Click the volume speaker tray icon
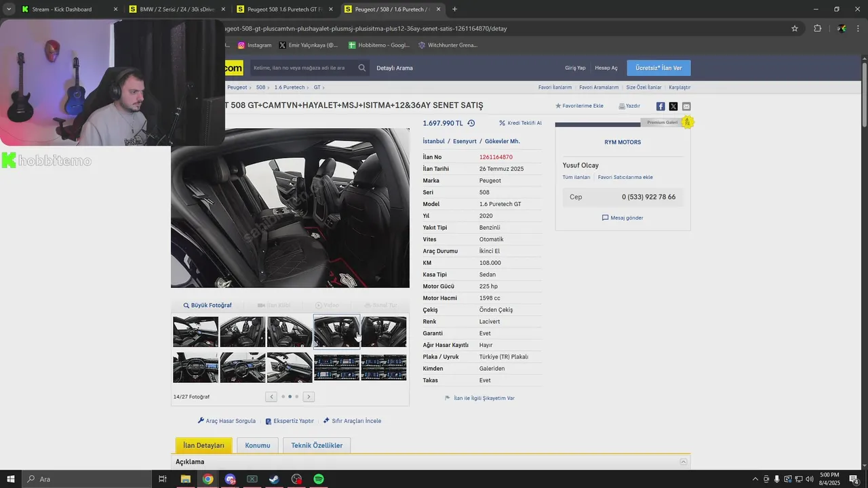The width and height of the screenshot is (868, 488). pyautogui.click(x=809, y=479)
